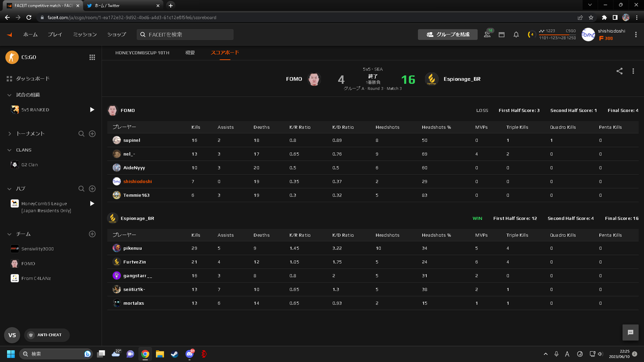
Task: Collapse the 試合の組織 sidebar section
Action: 9,95
